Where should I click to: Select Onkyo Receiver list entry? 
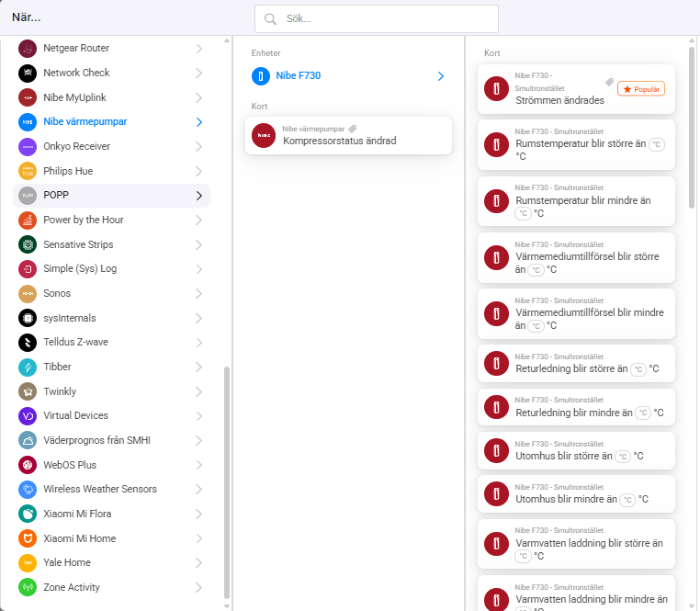point(111,146)
